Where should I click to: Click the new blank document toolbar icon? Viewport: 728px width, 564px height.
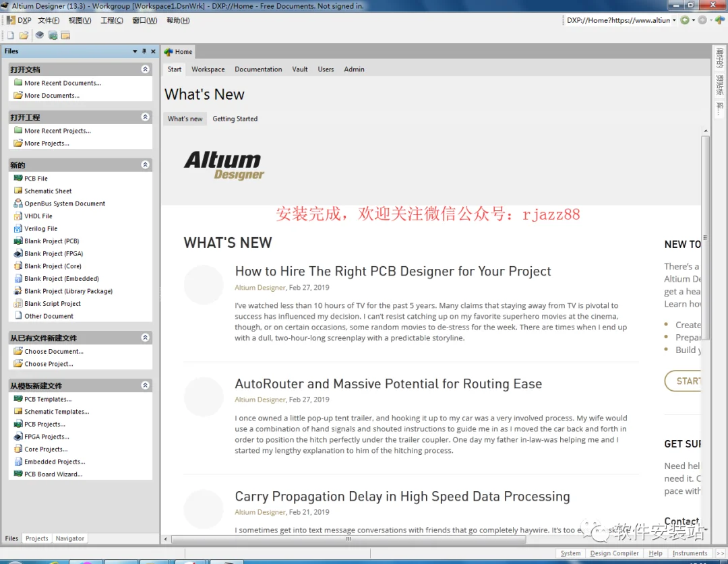(10, 35)
